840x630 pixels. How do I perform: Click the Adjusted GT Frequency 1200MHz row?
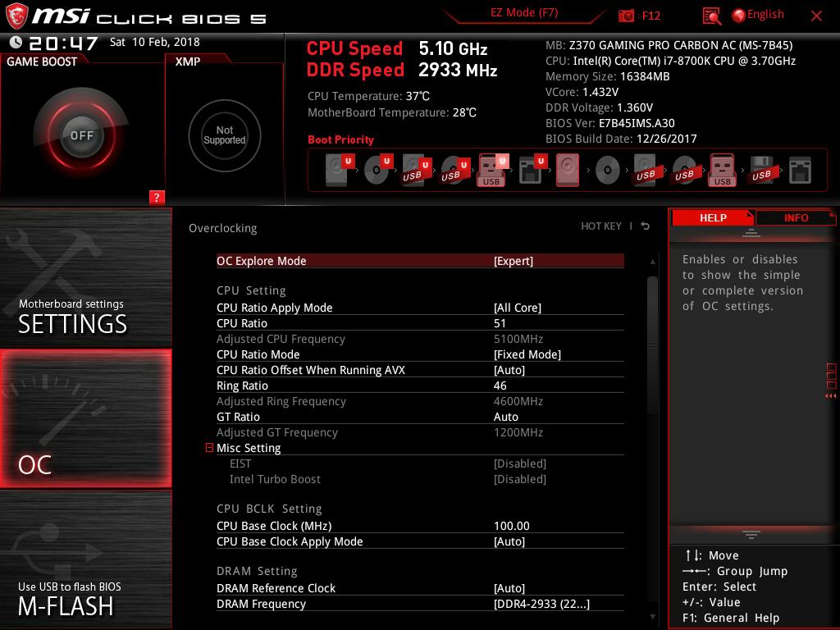pyautogui.click(x=420, y=431)
